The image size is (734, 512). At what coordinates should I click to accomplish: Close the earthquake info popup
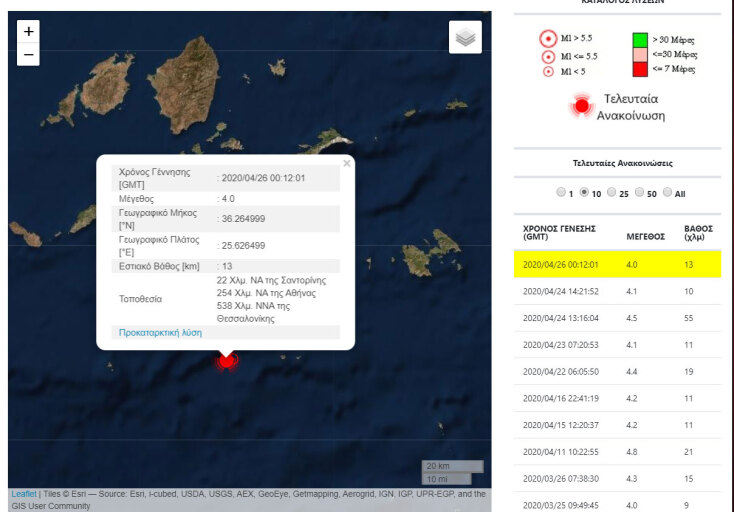347,163
